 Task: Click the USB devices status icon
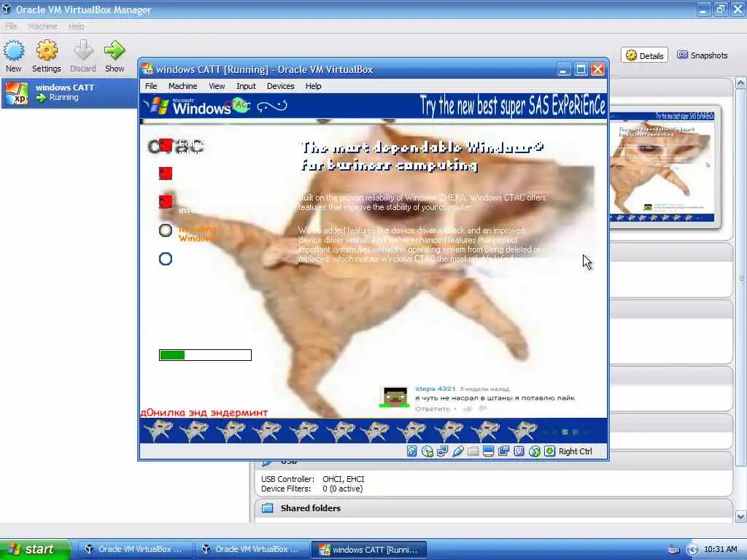pyautogui.click(x=458, y=451)
